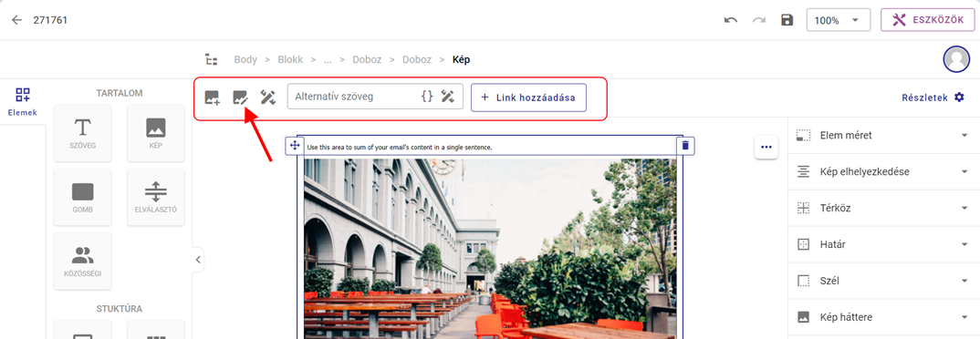
Task: Delete image block with trash icon
Action: coord(685,146)
